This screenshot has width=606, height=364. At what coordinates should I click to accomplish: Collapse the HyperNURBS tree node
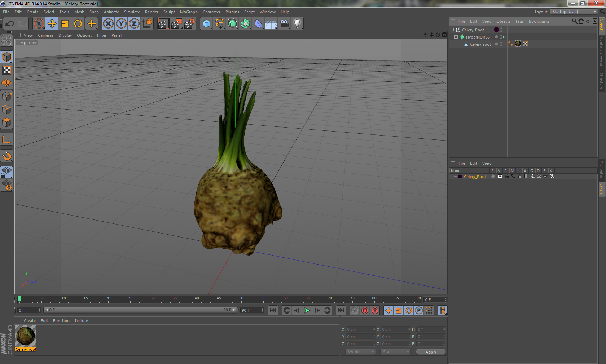click(456, 37)
